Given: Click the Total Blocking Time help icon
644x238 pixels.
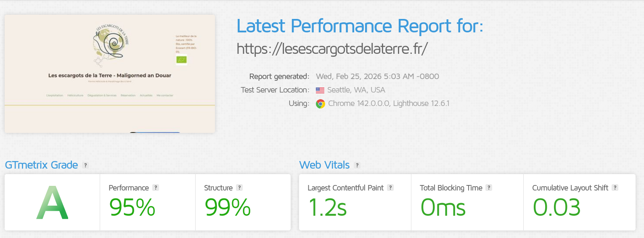Looking at the screenshot, I should 489,188.
